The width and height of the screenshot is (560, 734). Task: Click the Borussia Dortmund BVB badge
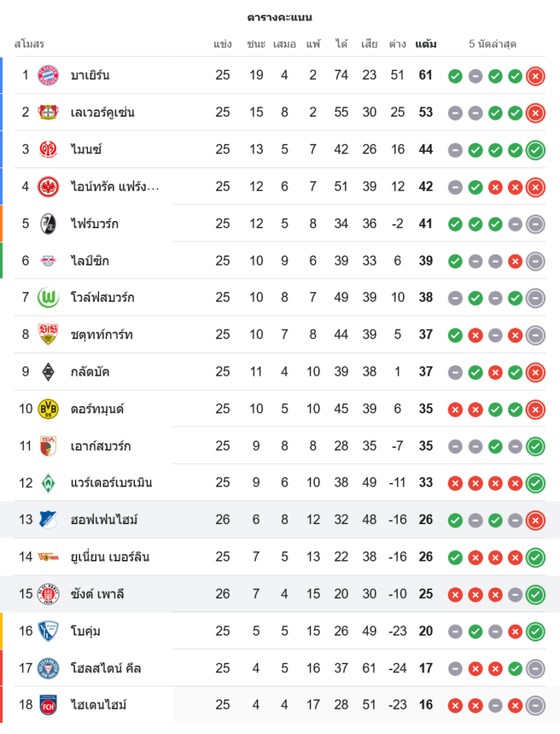coord(48,409)
